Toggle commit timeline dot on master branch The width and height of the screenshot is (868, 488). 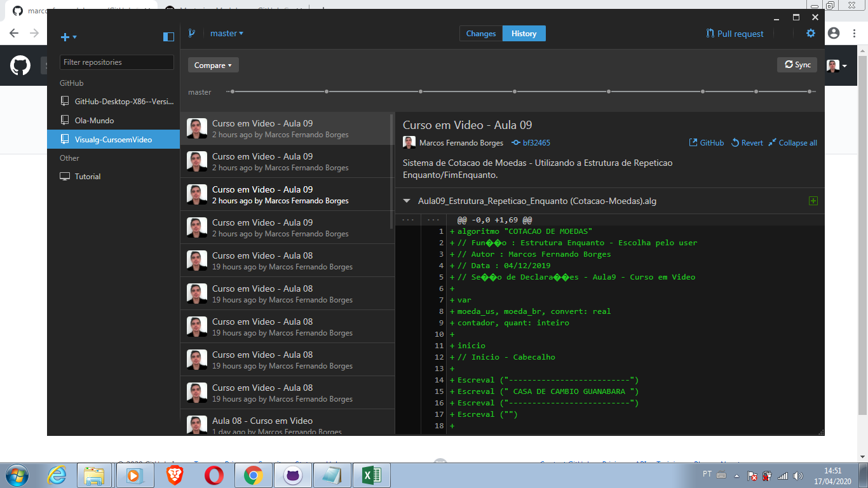click(234, 91)
